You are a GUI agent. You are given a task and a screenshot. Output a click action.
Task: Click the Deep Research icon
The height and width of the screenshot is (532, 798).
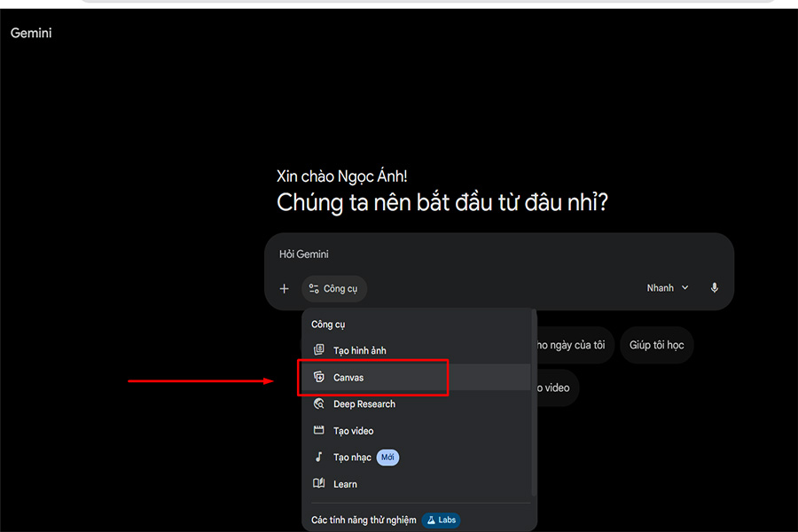[319, 404]
